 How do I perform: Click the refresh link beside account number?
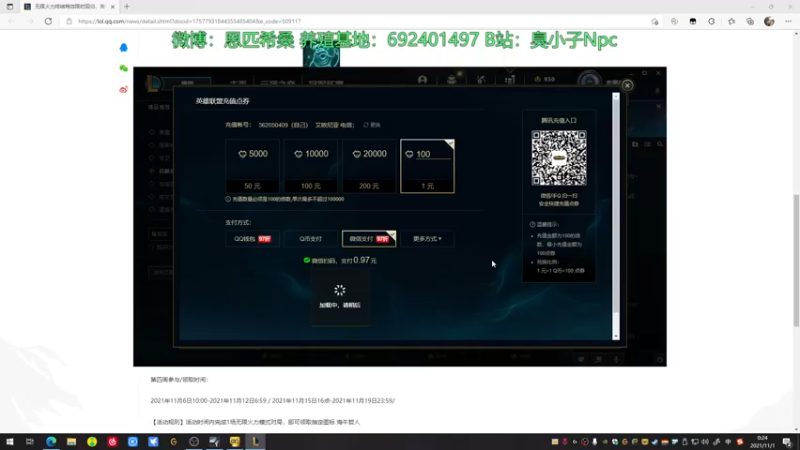tap(372, 125)
